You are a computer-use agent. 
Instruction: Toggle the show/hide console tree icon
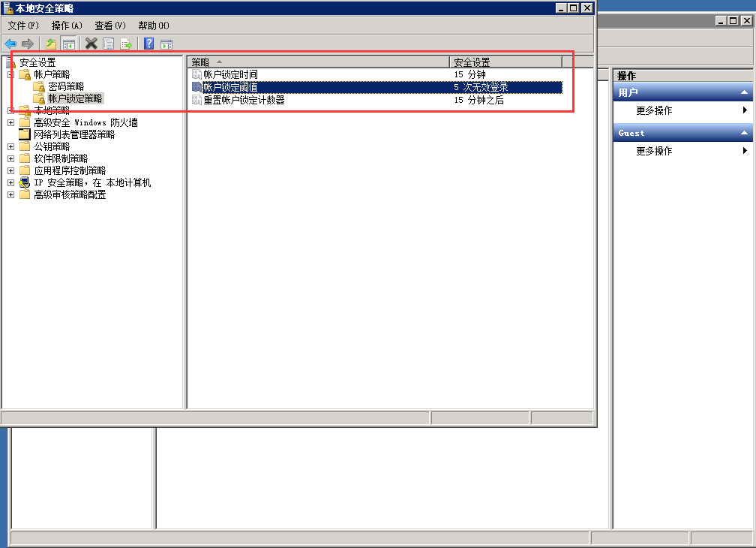pyautogui.click(x=69, y=44)
